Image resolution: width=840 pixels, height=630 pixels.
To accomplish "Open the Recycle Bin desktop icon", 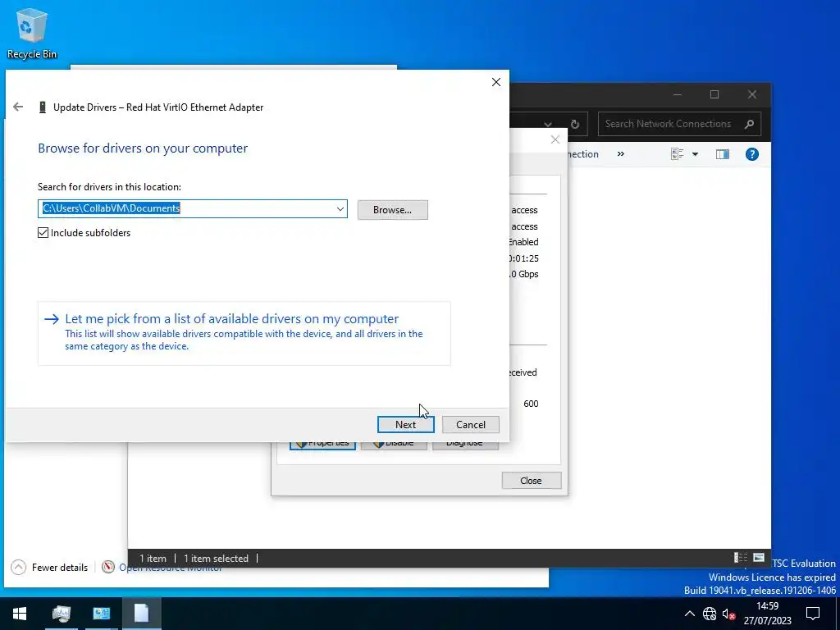I will click(x=32, y=33).
